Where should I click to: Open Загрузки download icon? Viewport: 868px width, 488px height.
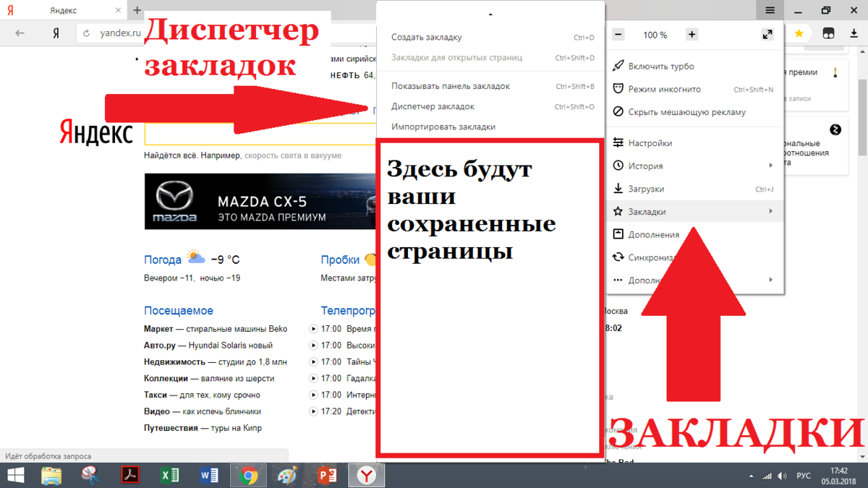618,189
